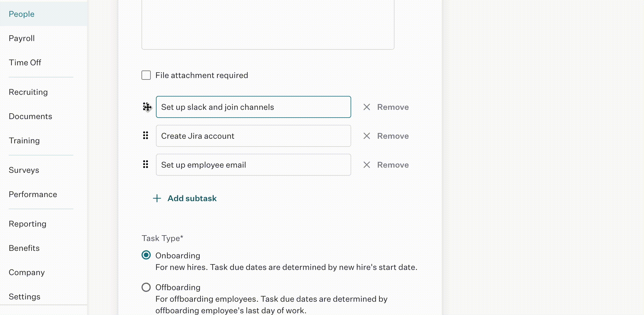Open the Settings section
The width and height of the screenshot is (644, 315).
click(x=25, y=296)
